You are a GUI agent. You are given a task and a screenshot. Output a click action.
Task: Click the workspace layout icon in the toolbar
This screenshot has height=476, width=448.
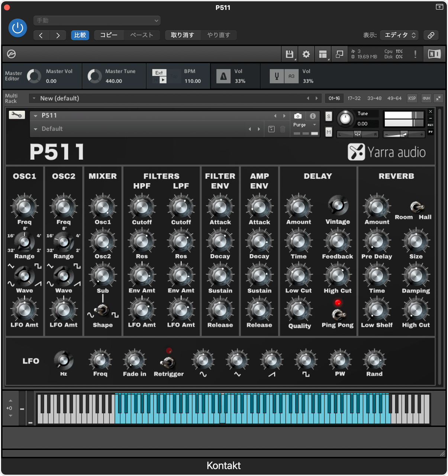(x=323, y=54)
